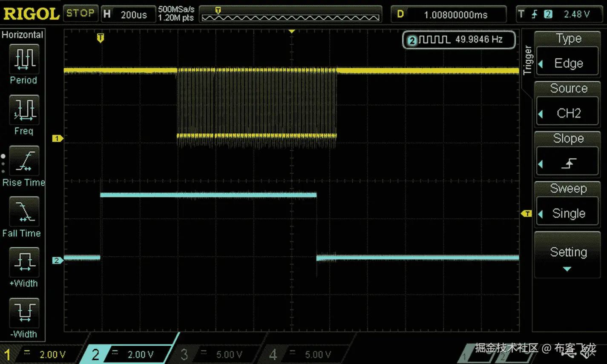Click the STOP run status indicator

click(81, 13)
